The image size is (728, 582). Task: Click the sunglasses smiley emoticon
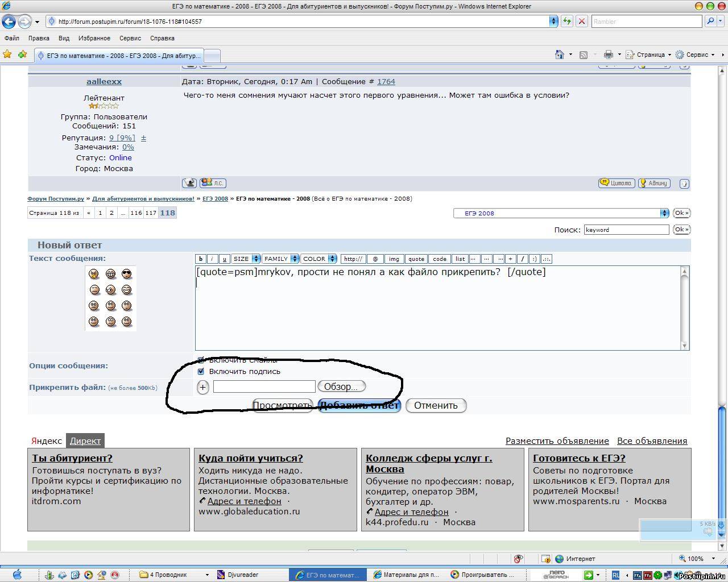pos(126,274)
